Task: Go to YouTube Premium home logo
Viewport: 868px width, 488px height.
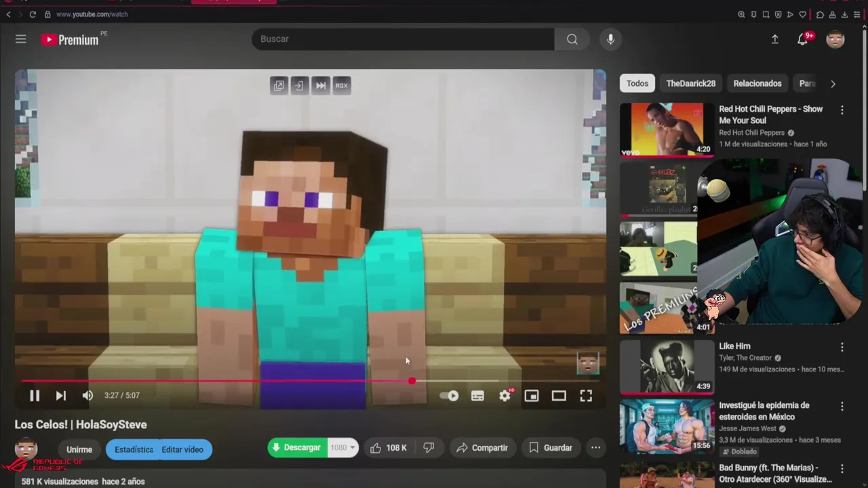Action: coord(70,39)
